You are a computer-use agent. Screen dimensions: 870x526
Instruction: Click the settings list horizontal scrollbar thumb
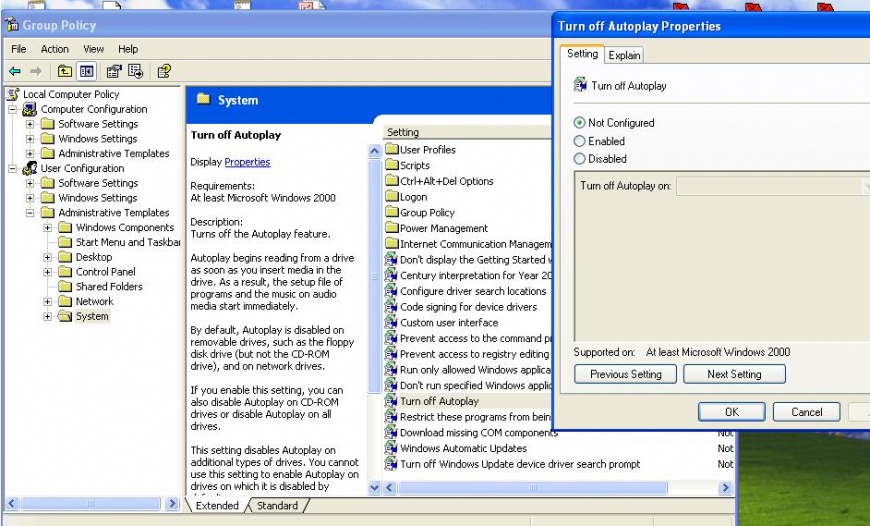[x=533, y=488]
